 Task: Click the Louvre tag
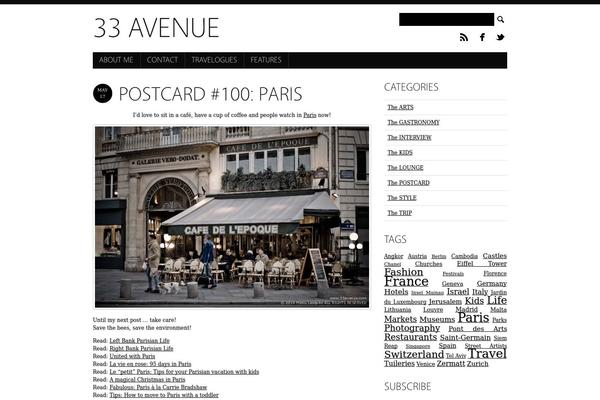click(x=433, y=310)
